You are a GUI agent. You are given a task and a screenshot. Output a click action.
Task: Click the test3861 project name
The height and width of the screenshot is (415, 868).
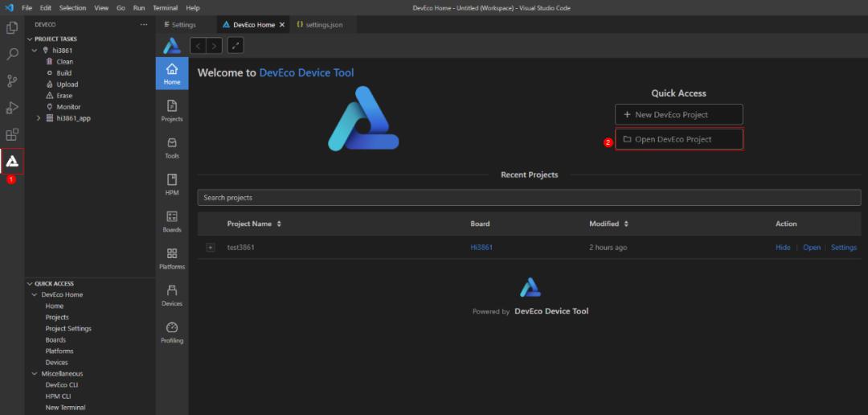pyautogui.click(x=241, y=248)
